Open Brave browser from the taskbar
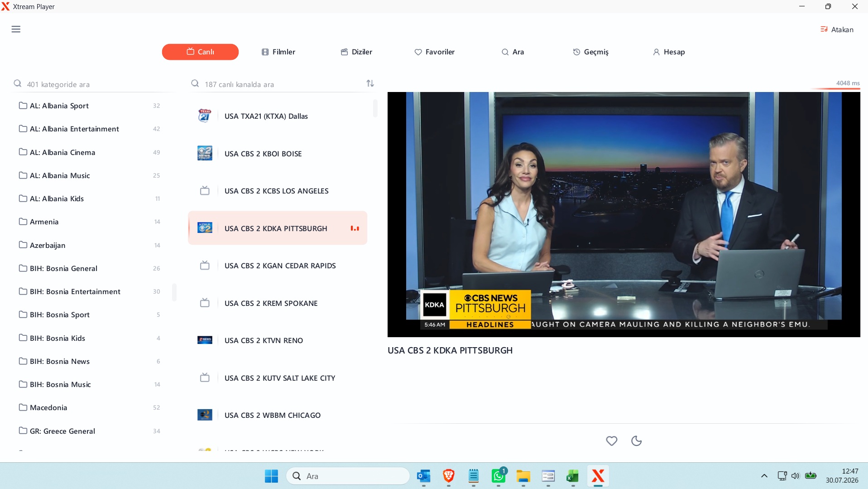Viewport: 868px width, 489px height. click(448, 476)
